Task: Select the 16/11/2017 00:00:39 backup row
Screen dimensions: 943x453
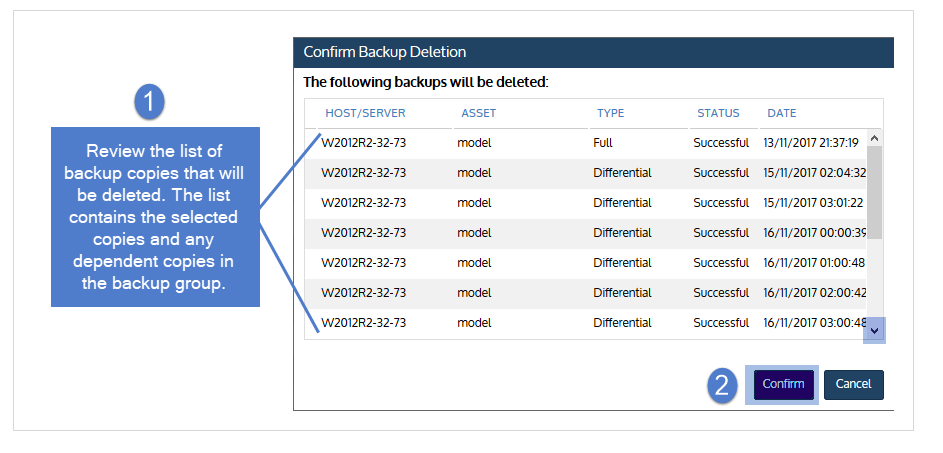Action: pyautogui.click(x=585, y=233)
